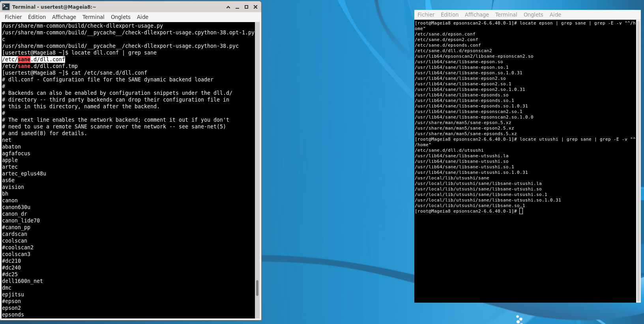Open Affichage menu in right terminal
This screenshot has height=324, width=644.
pyautogui.click(x=477, y=15)
